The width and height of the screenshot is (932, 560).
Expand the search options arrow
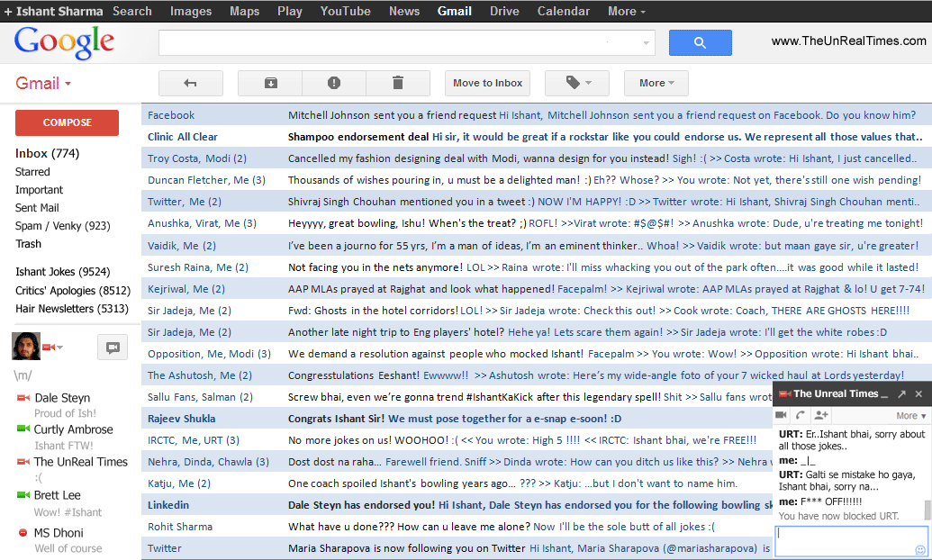click(647, 43)
